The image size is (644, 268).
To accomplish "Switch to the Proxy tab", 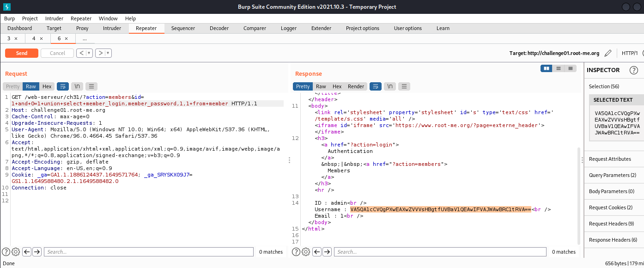I will tap(82, 28).
